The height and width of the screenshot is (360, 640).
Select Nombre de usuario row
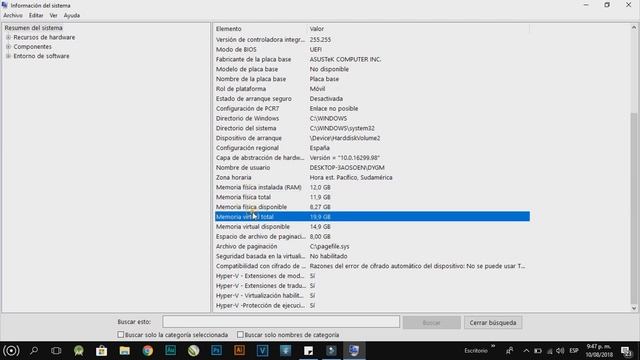point(372,167)
